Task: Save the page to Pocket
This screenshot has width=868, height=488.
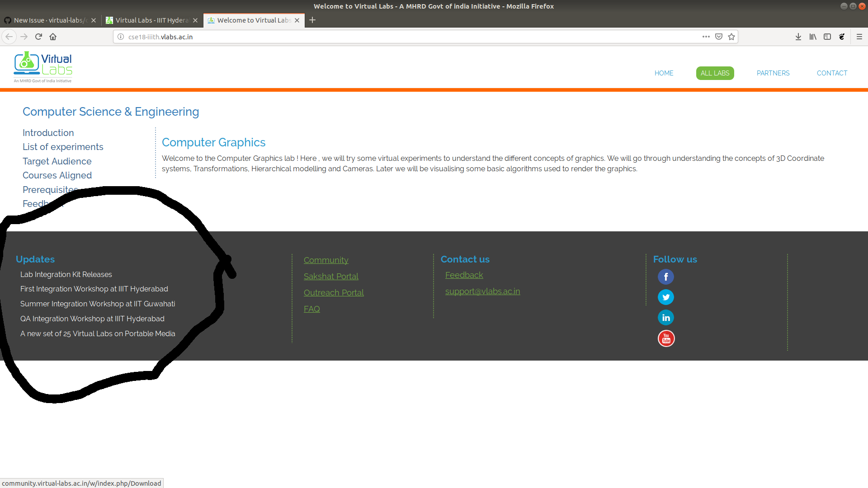Action: (x=719, y=37)
